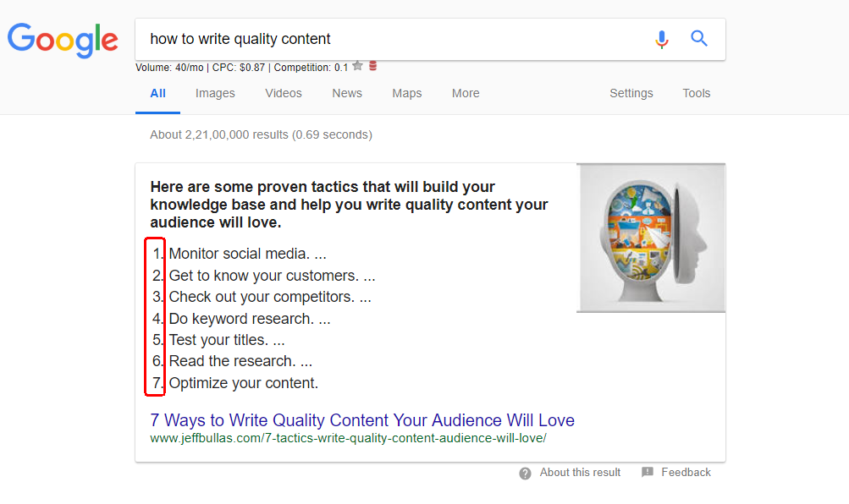The image size is (849, 504).
Task: Click the results count text
Action: pyautogui.click(x=261, y=134)
